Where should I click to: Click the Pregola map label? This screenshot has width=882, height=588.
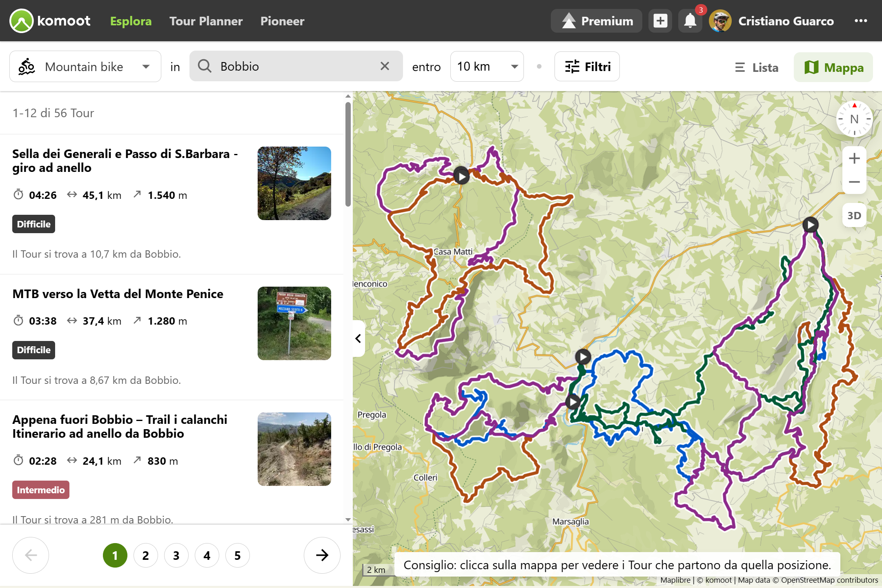[372, 415]
